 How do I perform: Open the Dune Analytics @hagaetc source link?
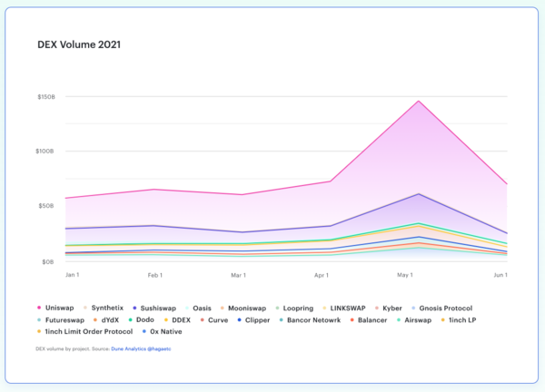(x=141, y=348)
